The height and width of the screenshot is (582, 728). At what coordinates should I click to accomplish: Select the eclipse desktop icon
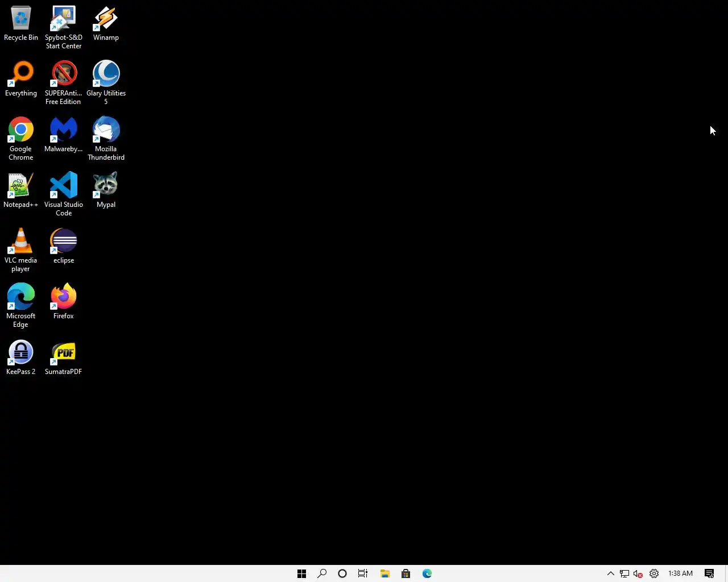coord(64,247)
